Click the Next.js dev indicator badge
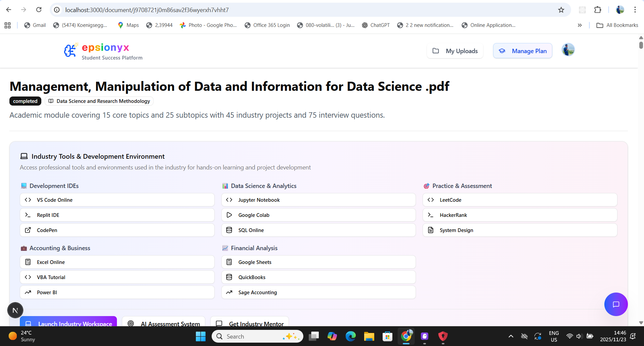This screenshot has height=346, width=644. click(15, 310)
